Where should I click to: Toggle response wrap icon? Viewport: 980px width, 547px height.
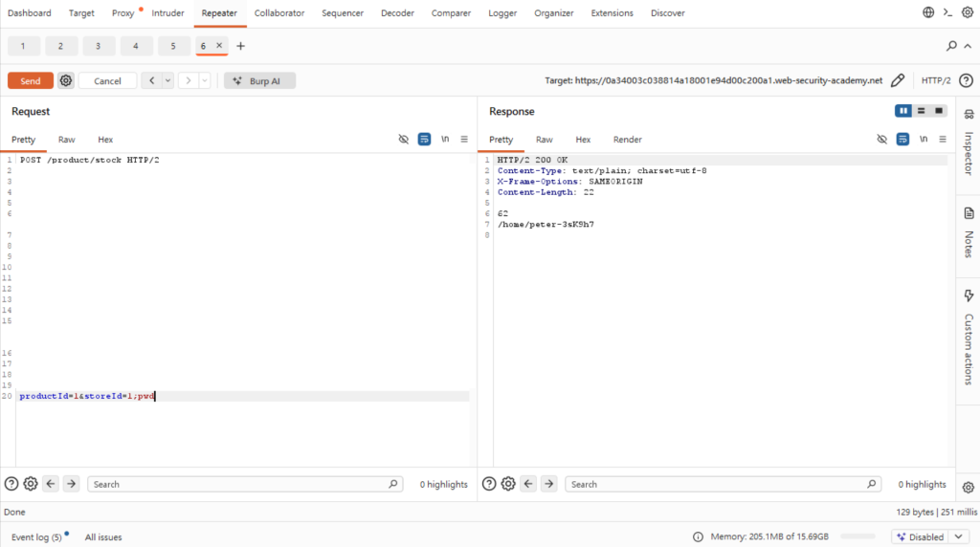pos(902,139)
